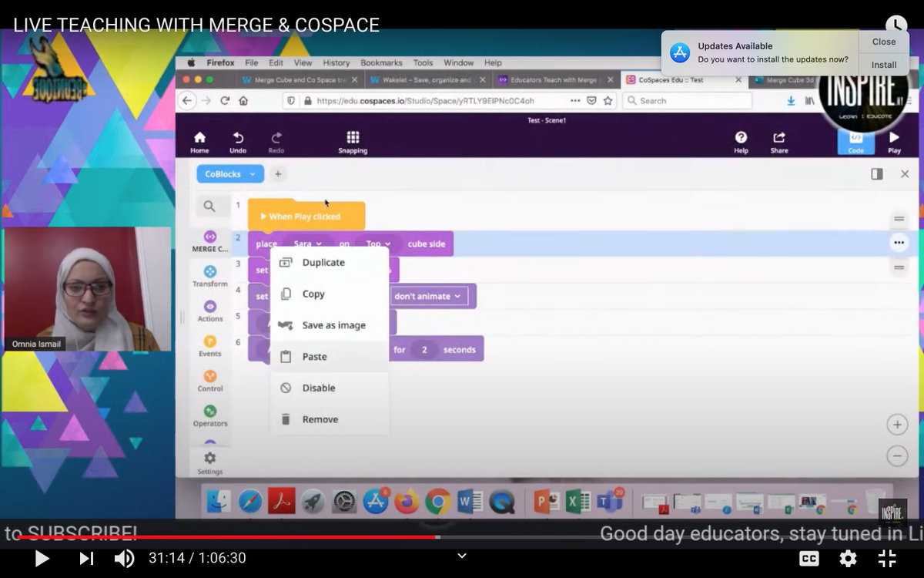Choose Remove from the context menu
Viewport: 924px width, 578px height.
coord(330,419)
